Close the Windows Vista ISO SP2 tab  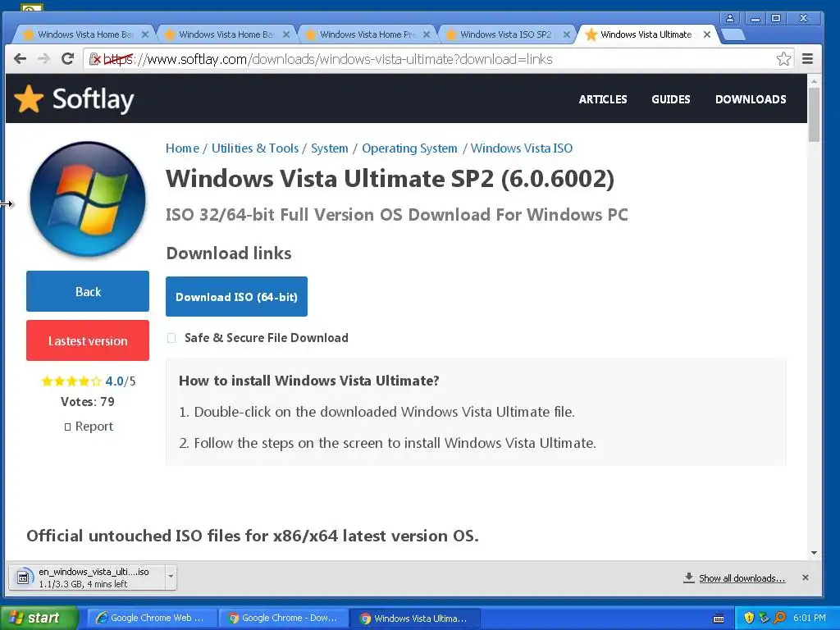566,34
